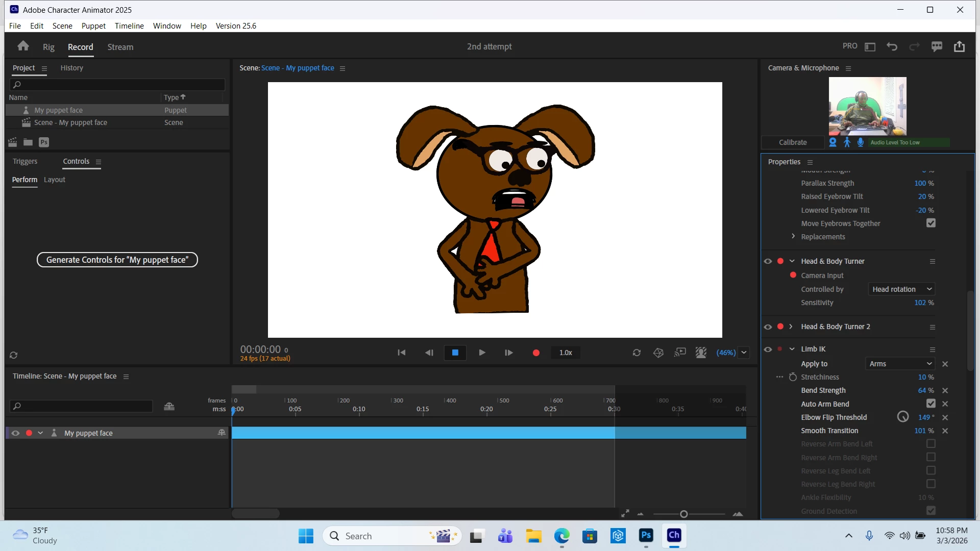Click the Home icon in top bar

coord(23,46)
